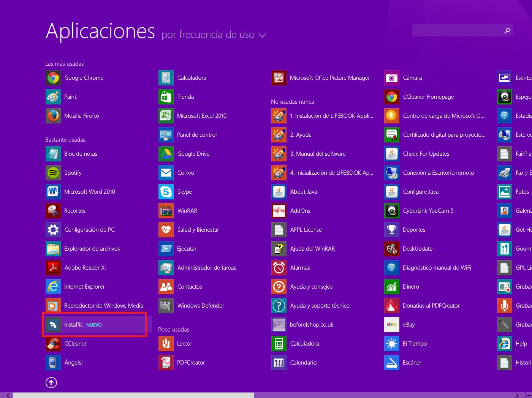Open the Alarmas clock icon
The height and width of the screenshot is (398, 532).
[279, 268]
